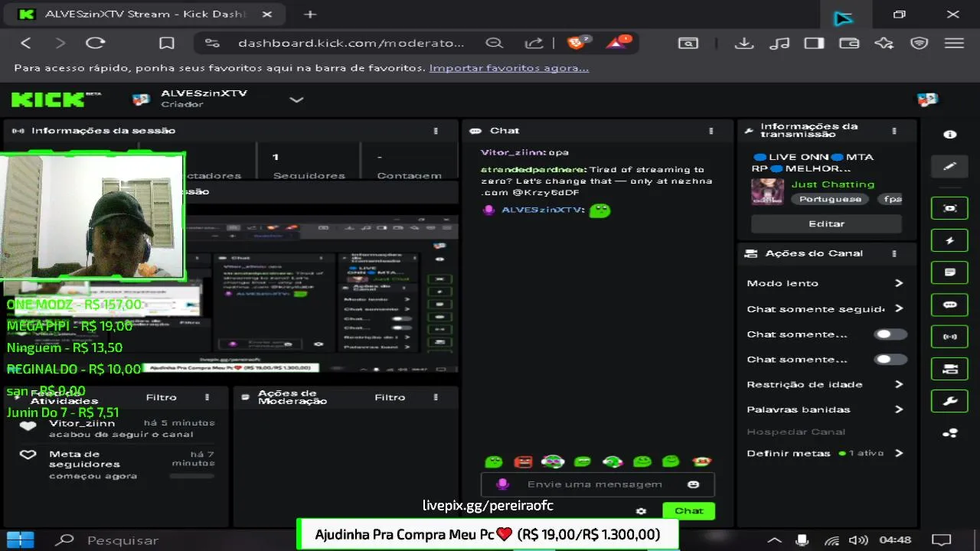Click the bookmark page icon
Viewport: 980px width, 551px height.
point(167,43)
